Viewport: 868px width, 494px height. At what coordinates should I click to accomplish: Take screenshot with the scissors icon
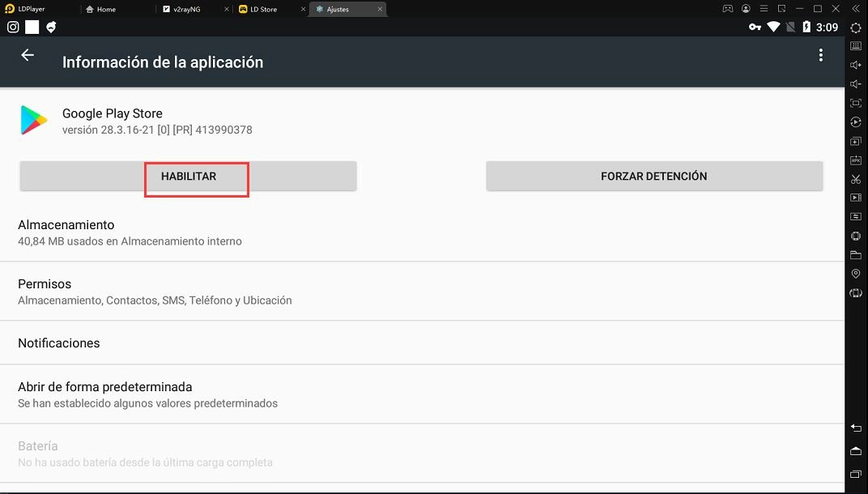pyautogui.click(x=855, y=179)
